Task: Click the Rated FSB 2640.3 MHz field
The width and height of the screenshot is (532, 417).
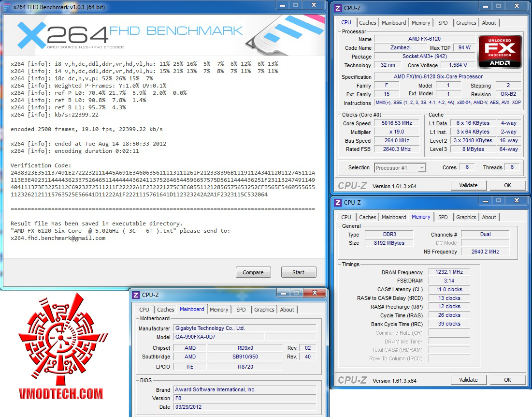Action: (397, 149)
